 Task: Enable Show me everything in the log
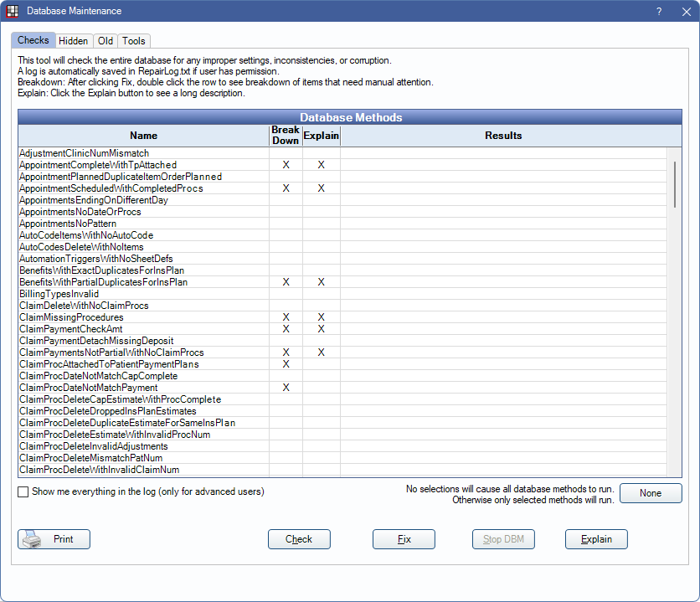click(x=23, y=492)
